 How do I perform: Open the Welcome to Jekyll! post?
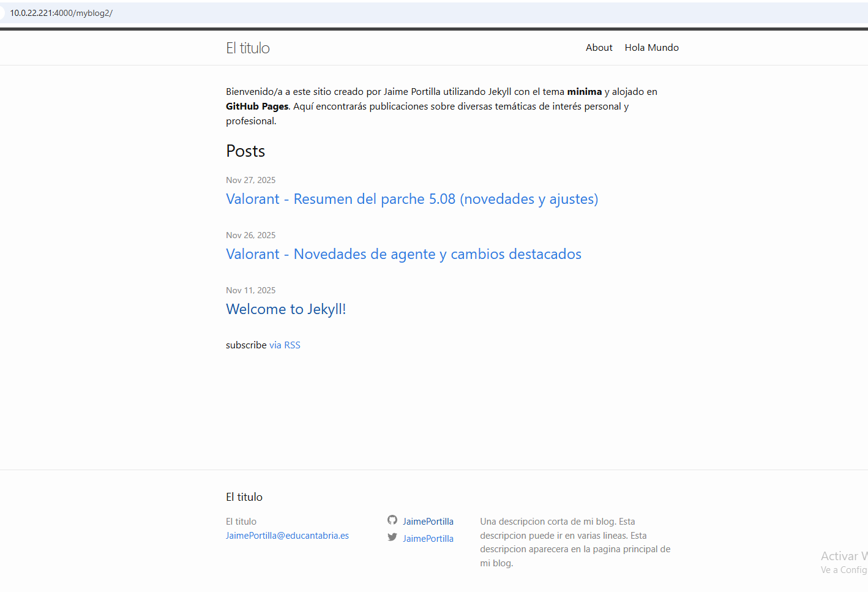[x=286, y=310]
